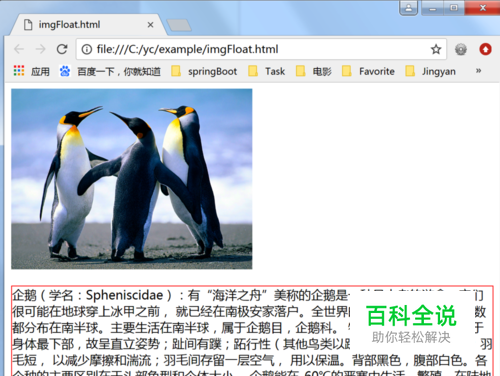Select the imgFloat.html tab

tap(88, 25)
